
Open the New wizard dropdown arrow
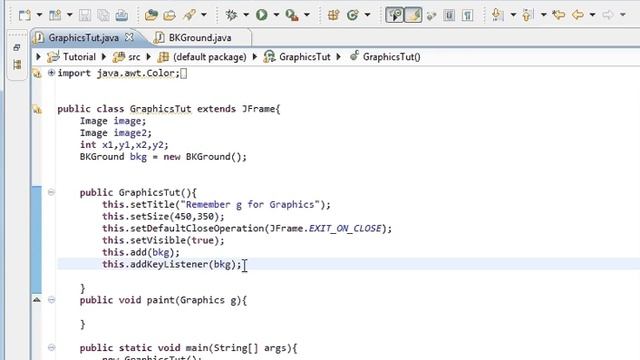[x=40, y=15]
